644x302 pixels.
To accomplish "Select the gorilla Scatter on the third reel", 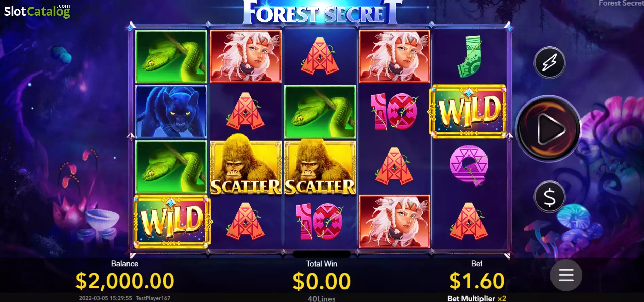I will tap(320, 167).
